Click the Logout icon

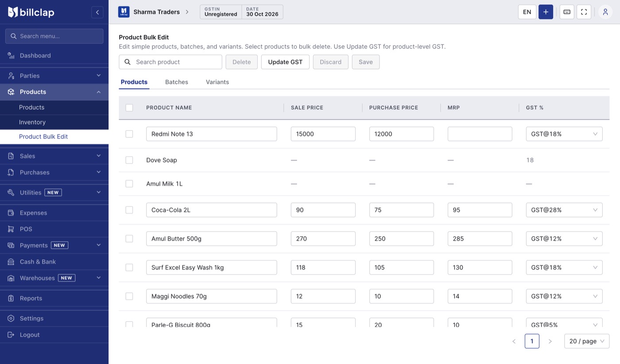pyautogui.click(x=11, y=335)
